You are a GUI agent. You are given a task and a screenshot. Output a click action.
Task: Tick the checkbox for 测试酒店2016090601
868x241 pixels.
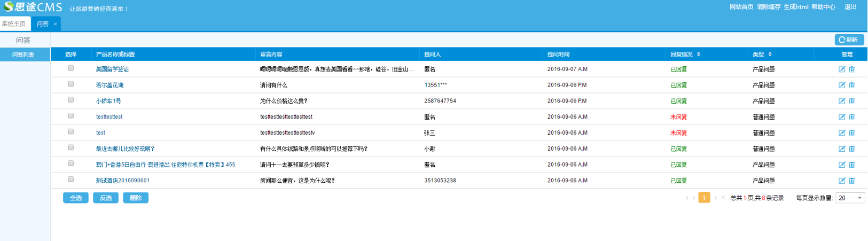click(x=71, y=180)
